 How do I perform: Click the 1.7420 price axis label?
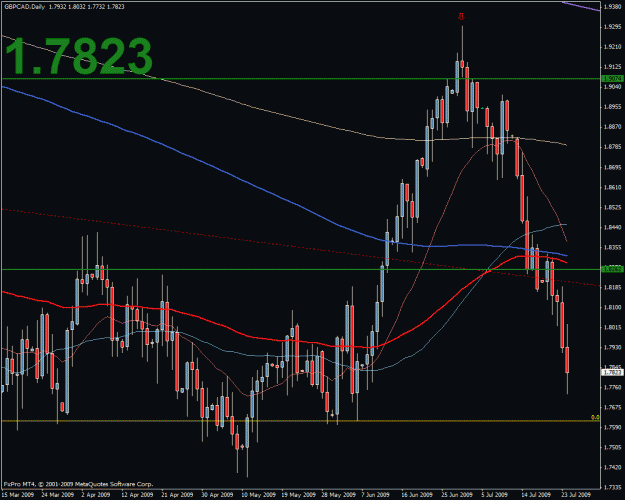pos(613,467)
